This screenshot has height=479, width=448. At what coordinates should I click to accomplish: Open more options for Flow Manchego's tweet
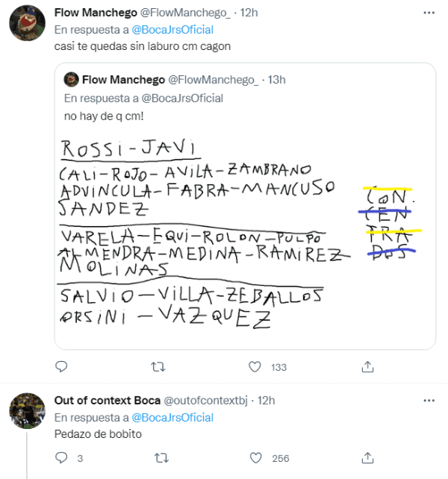[x=427, y=13]
